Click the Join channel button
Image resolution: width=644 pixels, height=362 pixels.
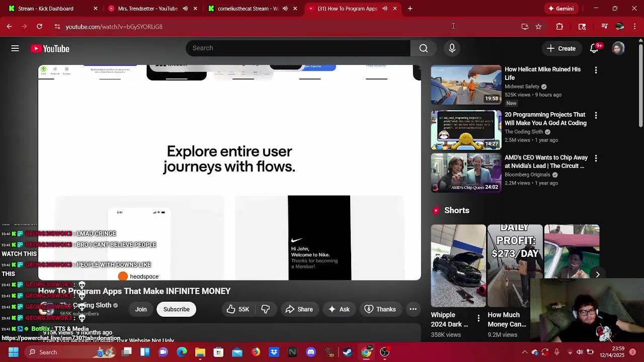point(141,309)
